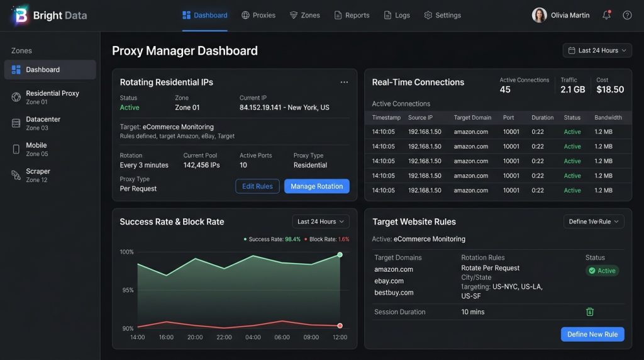Delete rule using green trash icon
The height and width of the screenshot is (360, 644).
(590, 312)
